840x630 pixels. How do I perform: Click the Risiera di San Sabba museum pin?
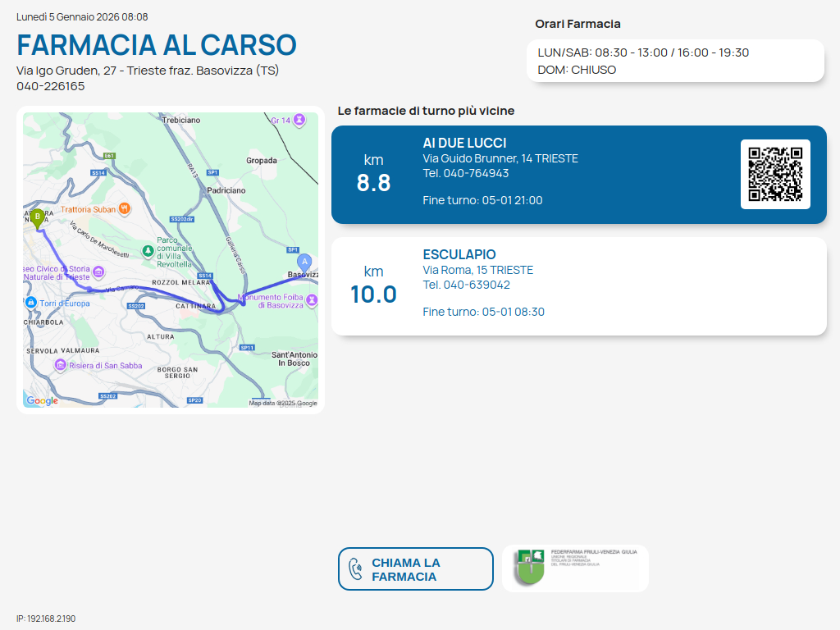pos(60,365)
